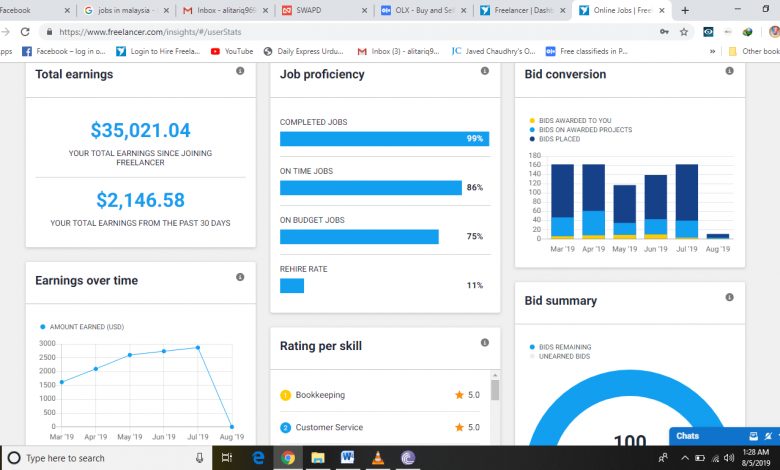Click On Time Jobs 86% bar

pos(371,188)
